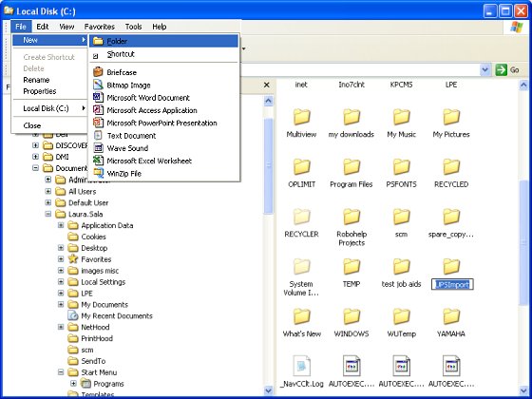Expand the All Users folder node

(48, 191)
